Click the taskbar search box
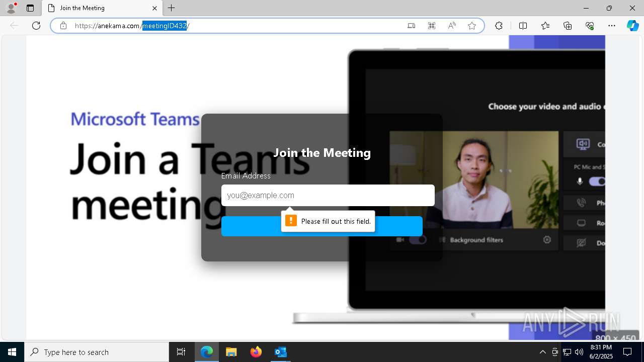This screenshot has height=362, width=644. [x=97, y=352]
